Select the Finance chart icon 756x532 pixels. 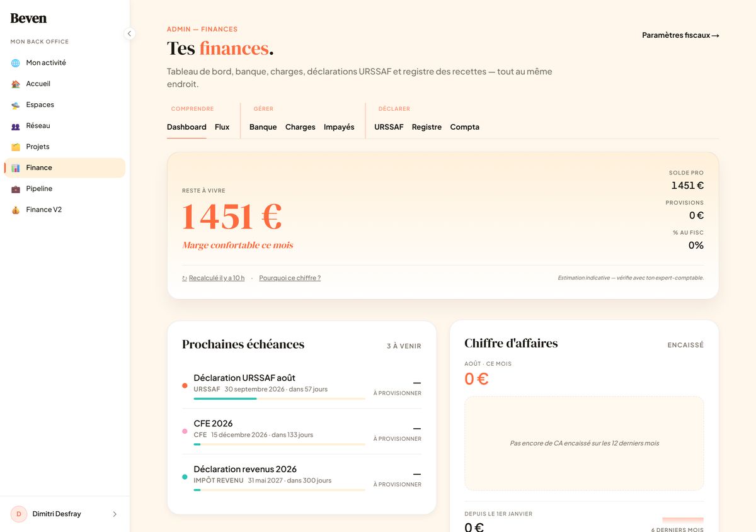point(16,167)
